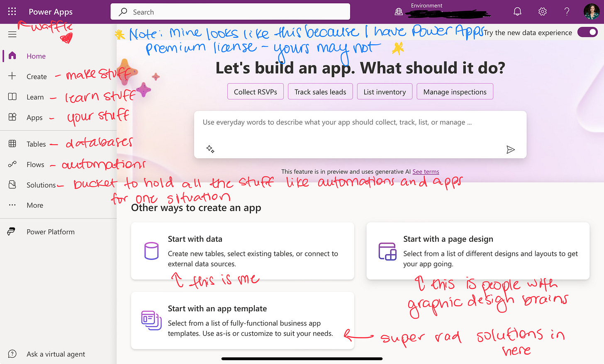
Task: Open Start with an app template card
Action: click(243, 320)
